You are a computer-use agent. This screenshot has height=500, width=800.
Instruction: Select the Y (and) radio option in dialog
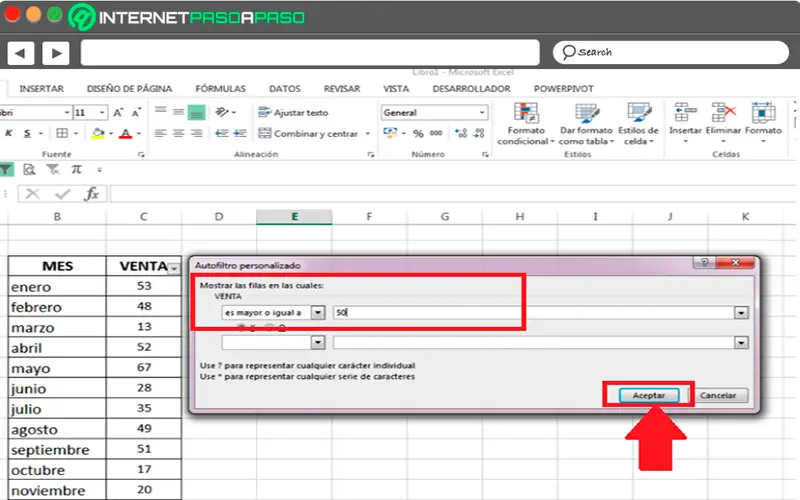(241, 327)
